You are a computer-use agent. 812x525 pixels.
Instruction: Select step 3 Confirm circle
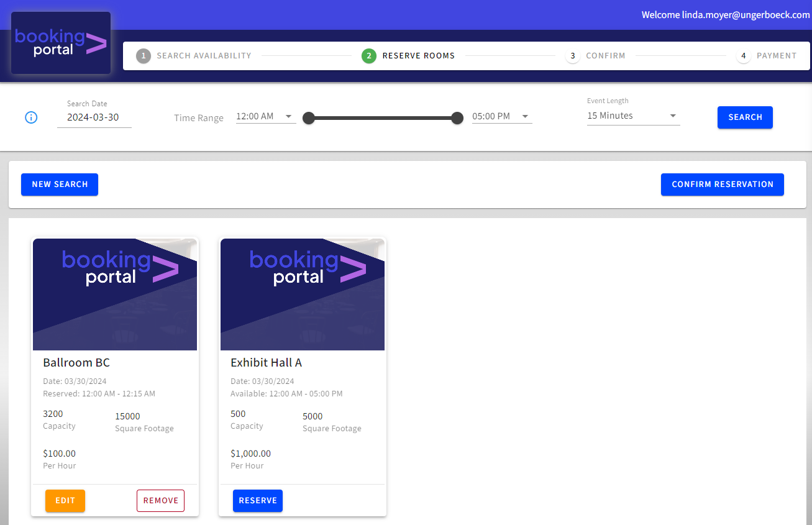572,56
